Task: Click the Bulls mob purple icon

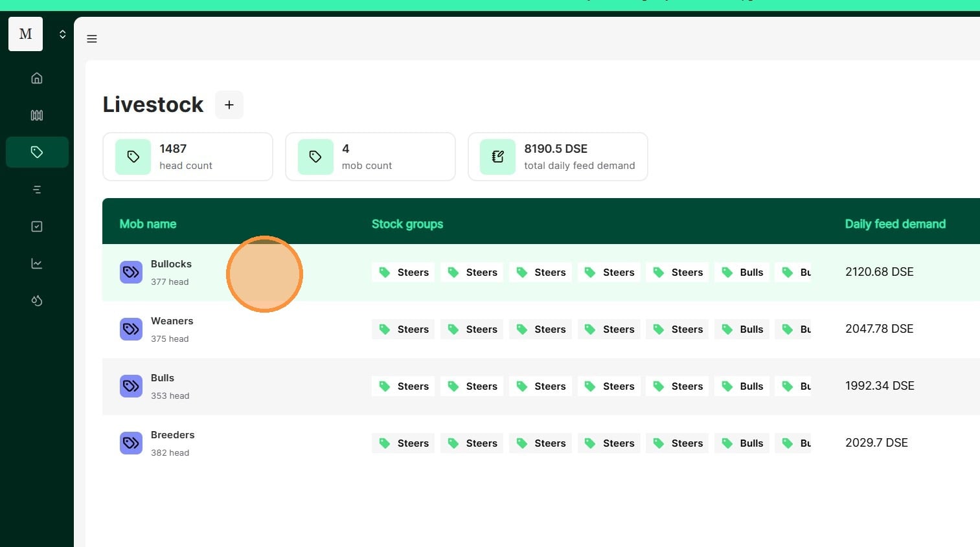Action: [131, 386]
